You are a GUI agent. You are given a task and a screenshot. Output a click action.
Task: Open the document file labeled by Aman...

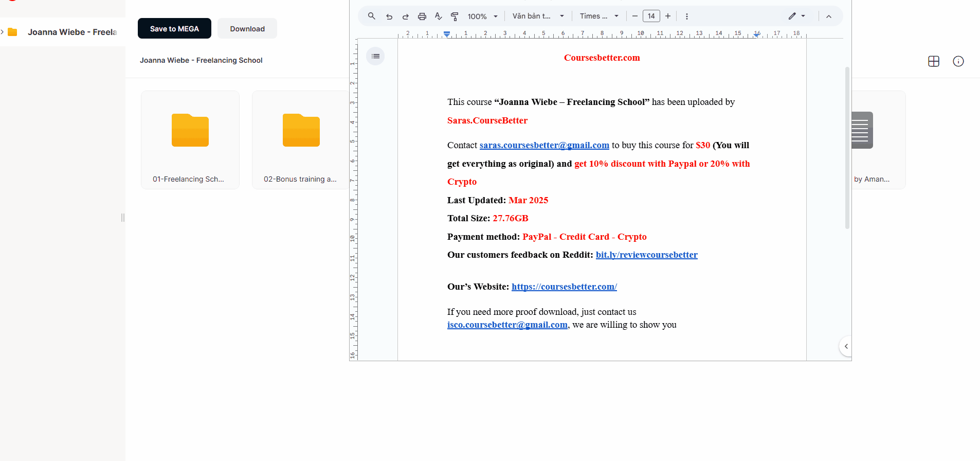point(878,140)
